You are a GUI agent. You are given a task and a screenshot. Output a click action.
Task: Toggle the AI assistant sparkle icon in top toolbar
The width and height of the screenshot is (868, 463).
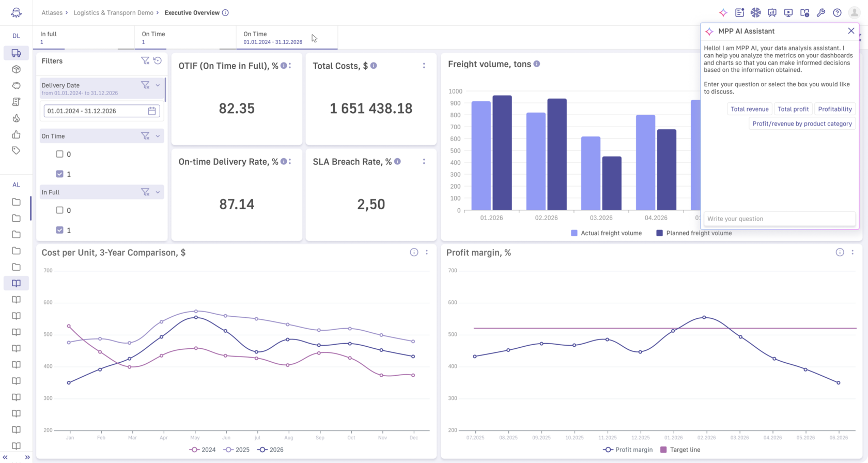pos(723,12)
